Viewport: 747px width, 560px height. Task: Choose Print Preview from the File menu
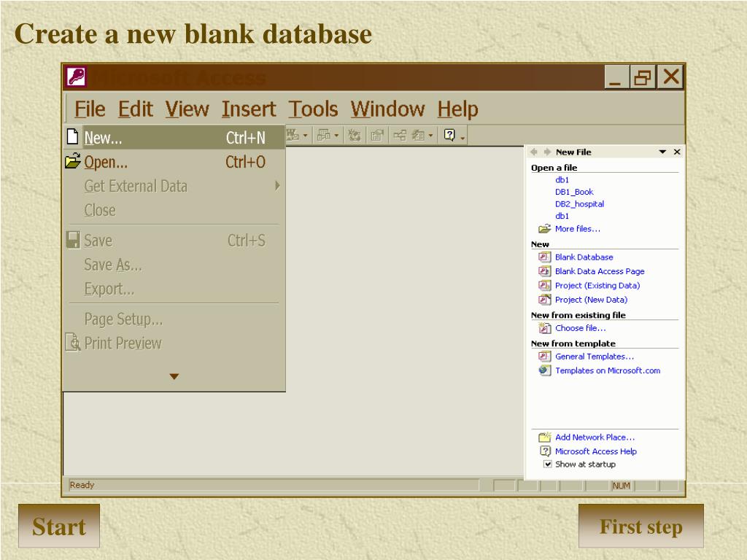(174, 343)
